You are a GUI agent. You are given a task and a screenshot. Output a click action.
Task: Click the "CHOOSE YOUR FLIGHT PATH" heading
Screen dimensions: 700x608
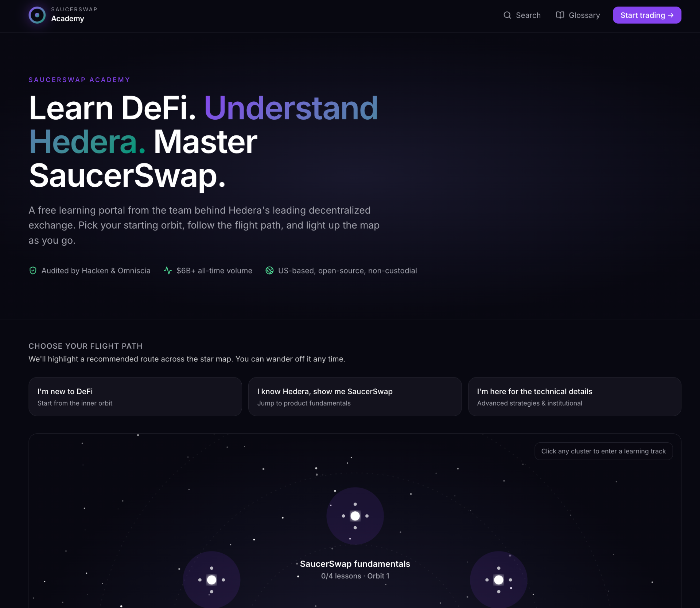(x=85, y=346)
